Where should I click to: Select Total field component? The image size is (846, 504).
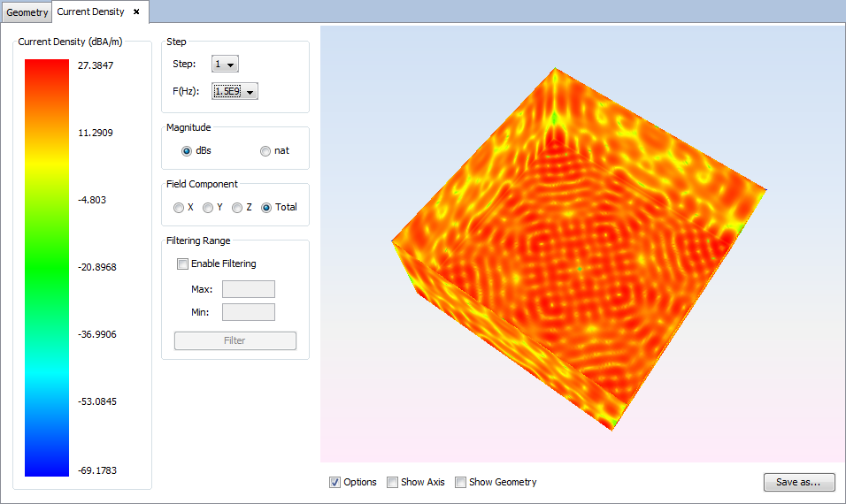(266, 208)
